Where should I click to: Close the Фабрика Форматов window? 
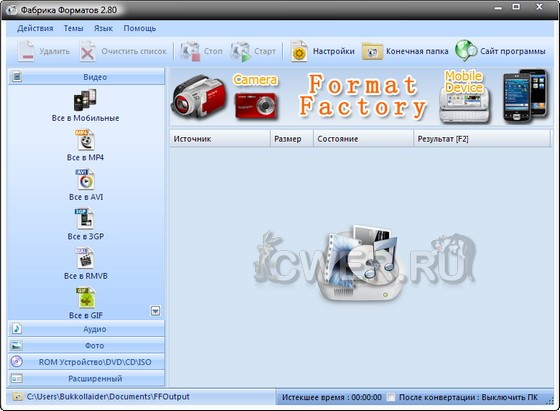coord(539,6)
